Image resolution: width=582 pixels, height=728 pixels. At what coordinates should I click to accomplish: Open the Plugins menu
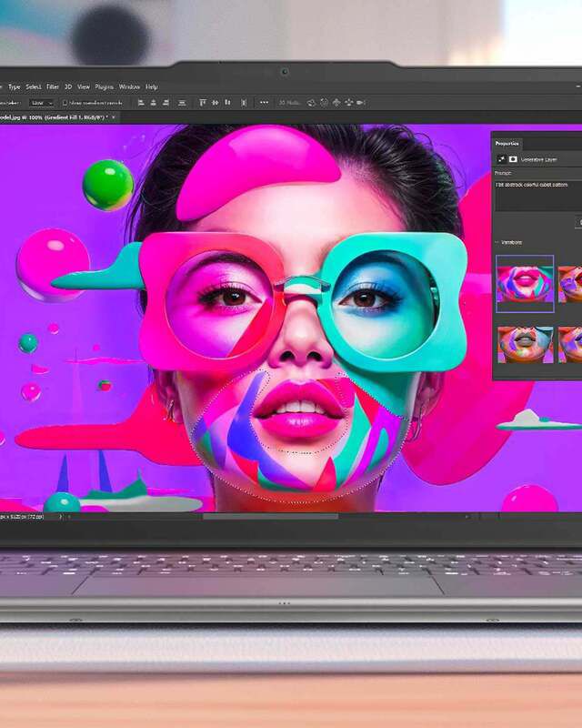(104, 86)
